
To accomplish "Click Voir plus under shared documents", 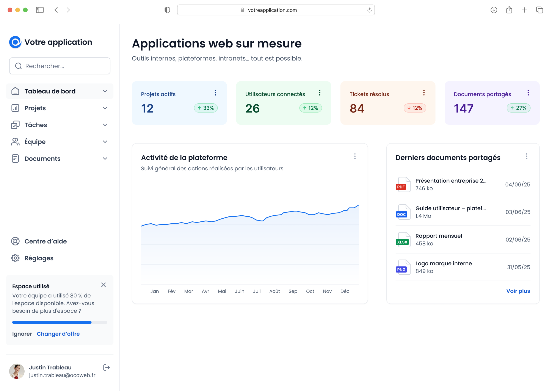I will pos(518,291).
